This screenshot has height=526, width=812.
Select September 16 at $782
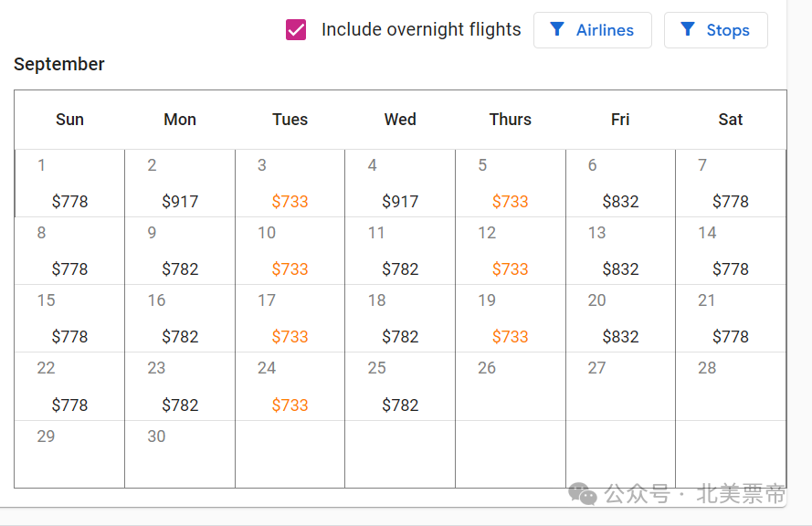pyautogui.click(x=180, y=319)
